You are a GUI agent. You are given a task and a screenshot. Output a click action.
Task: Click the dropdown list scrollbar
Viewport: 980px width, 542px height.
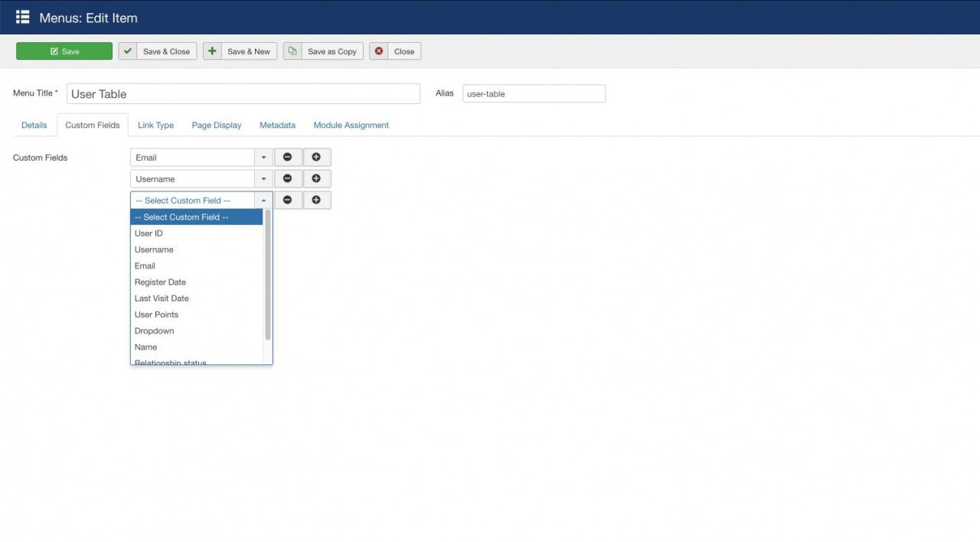(268, 276)
